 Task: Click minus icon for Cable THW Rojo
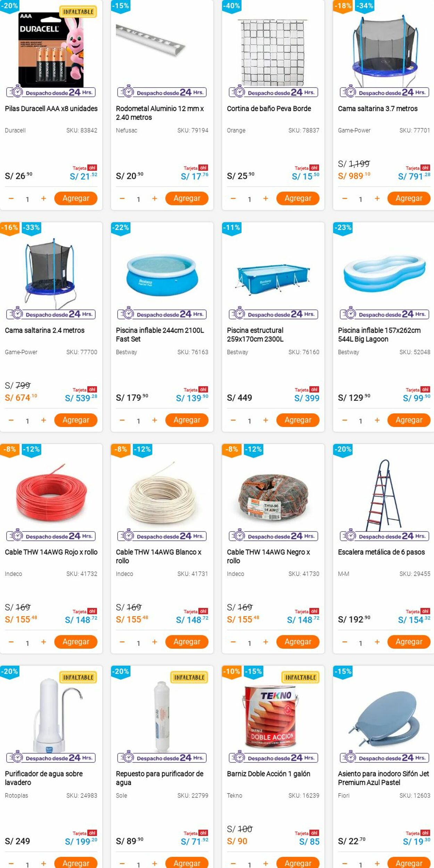click(11, 642)
